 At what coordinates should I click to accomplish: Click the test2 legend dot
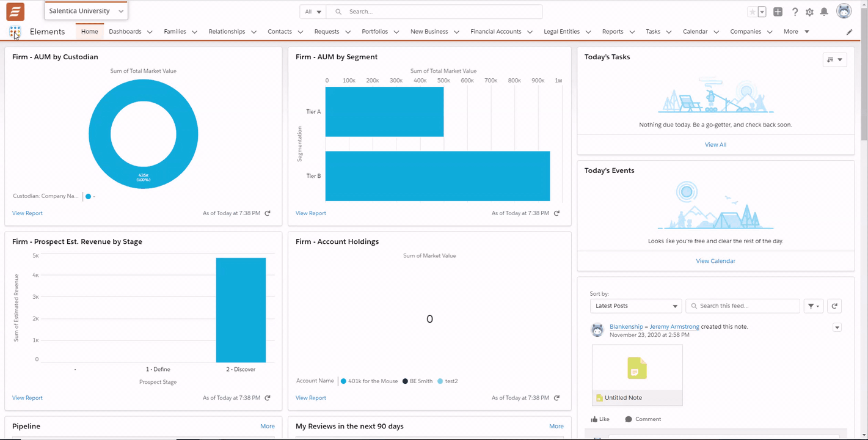pos(440,381)
